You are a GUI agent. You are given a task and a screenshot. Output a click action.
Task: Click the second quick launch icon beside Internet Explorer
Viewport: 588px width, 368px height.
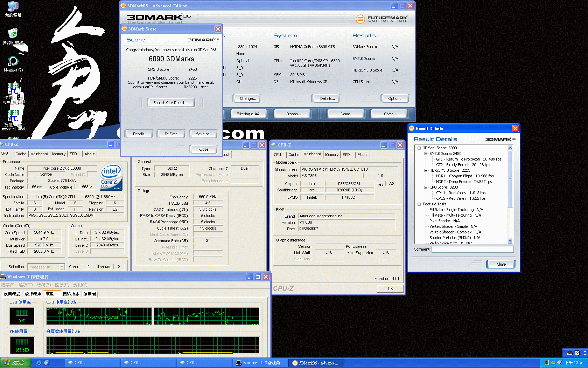(47, 363)
